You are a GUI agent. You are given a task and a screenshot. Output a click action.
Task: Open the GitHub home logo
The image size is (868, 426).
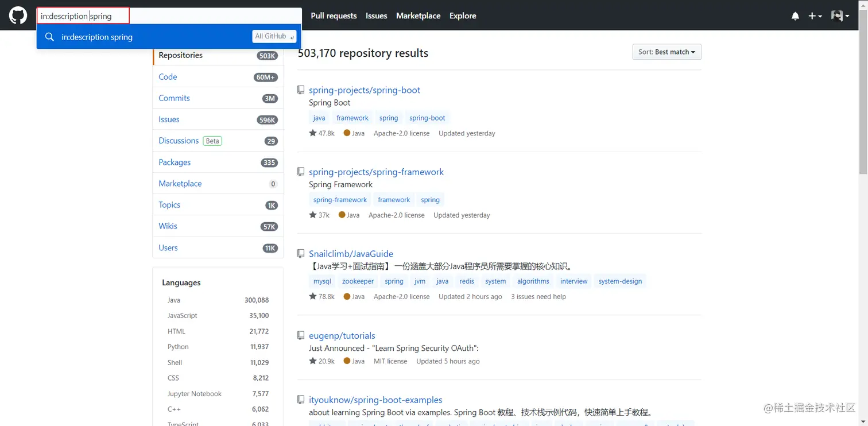tap(18, 16)
